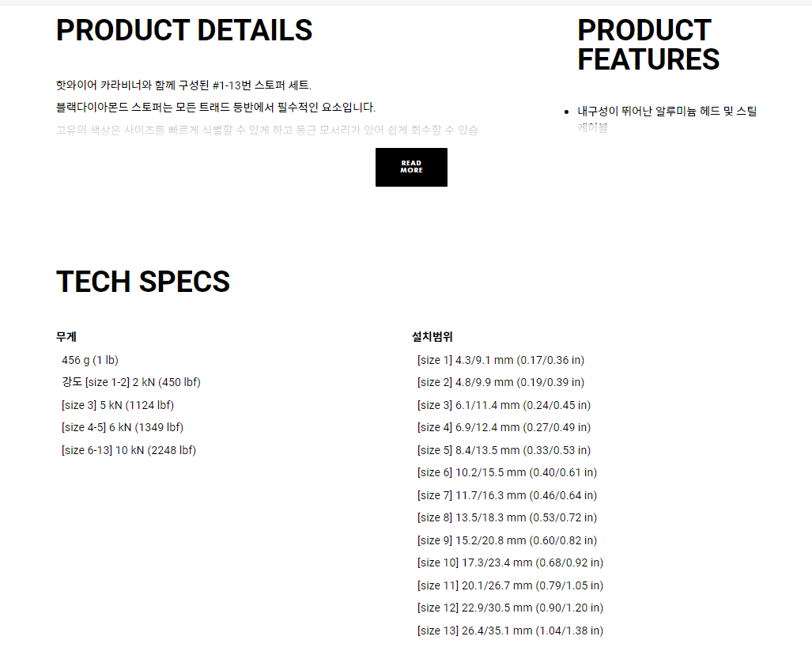Select the 설치범위 spec label
This screenshot has width=812, height=659.
[432, 336]
